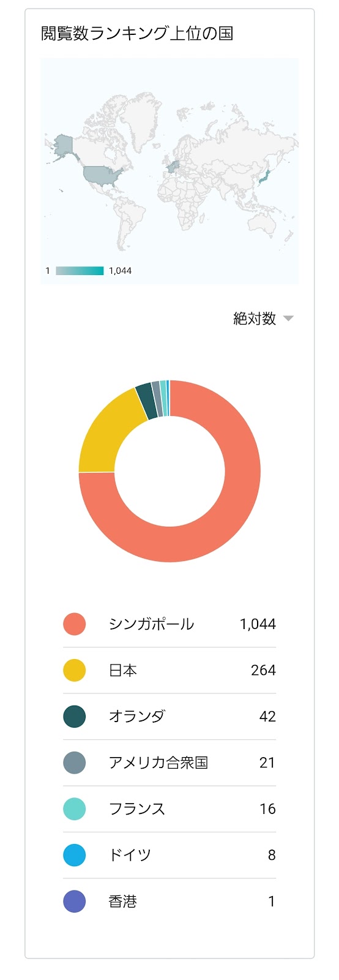The width and height of the screenshot is (339, 980).
Task: Click the map color scale gradient bar
Action: 80,271
